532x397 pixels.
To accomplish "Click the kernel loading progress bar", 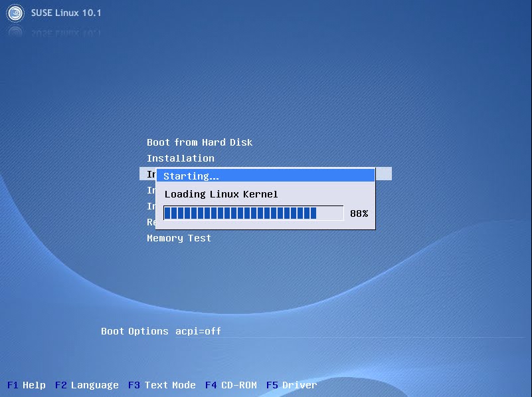I will [254, 213].
